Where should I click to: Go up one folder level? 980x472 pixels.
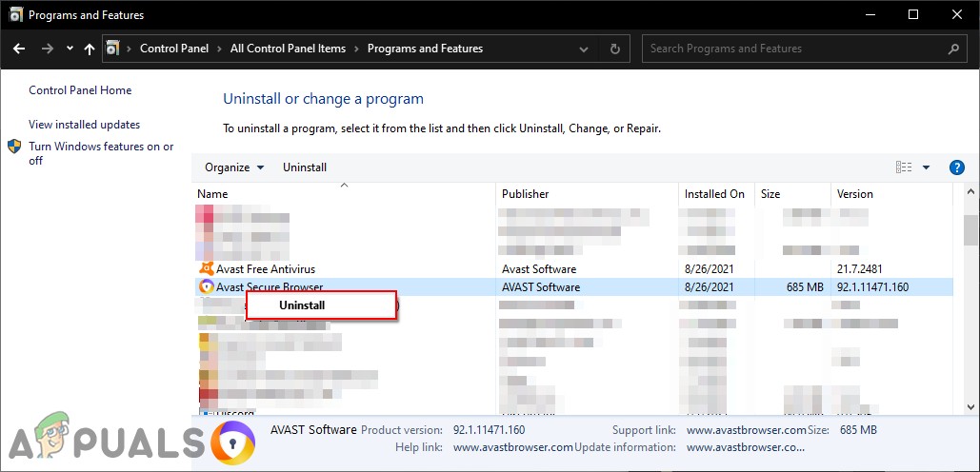coord(90,49)
